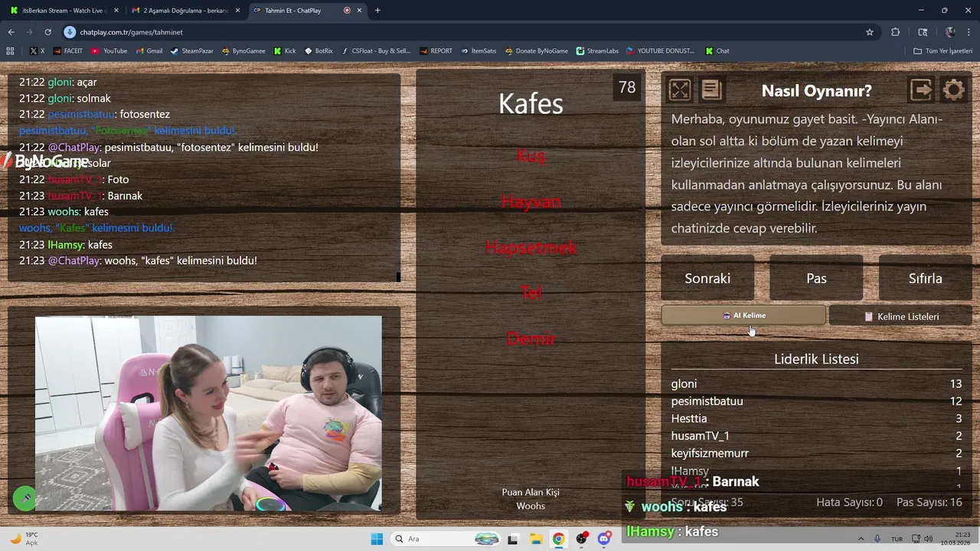The height and width of the screenshot is (551, 980).
Task: Click AI Kelime button
Action: (x=743, y=315)
